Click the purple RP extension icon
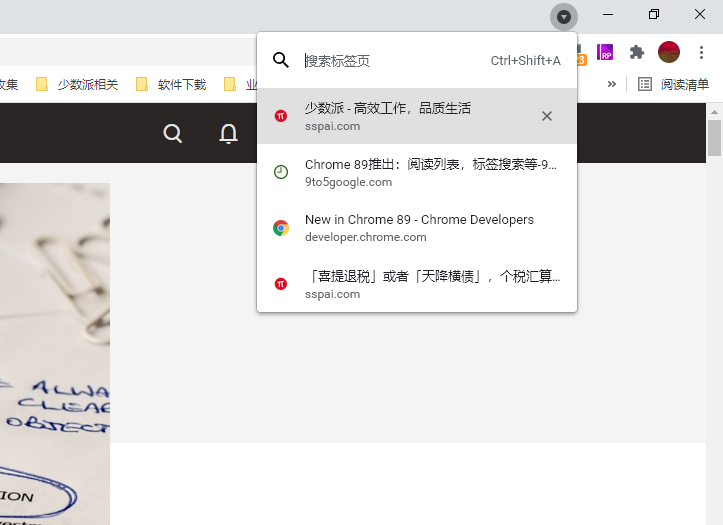Screen dimensions: 723x525 pyautogui.click(x=605, y=52)
